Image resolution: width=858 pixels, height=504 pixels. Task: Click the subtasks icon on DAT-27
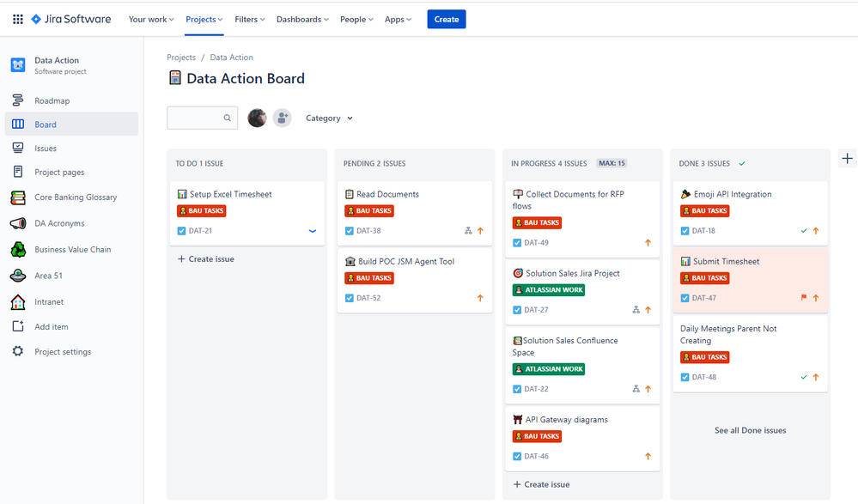pos(636,309)
